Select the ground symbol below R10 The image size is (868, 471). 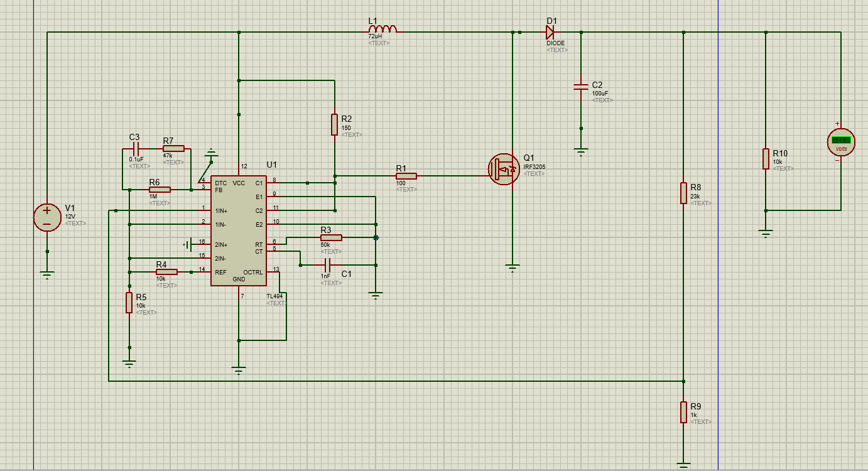coord(766,234)
